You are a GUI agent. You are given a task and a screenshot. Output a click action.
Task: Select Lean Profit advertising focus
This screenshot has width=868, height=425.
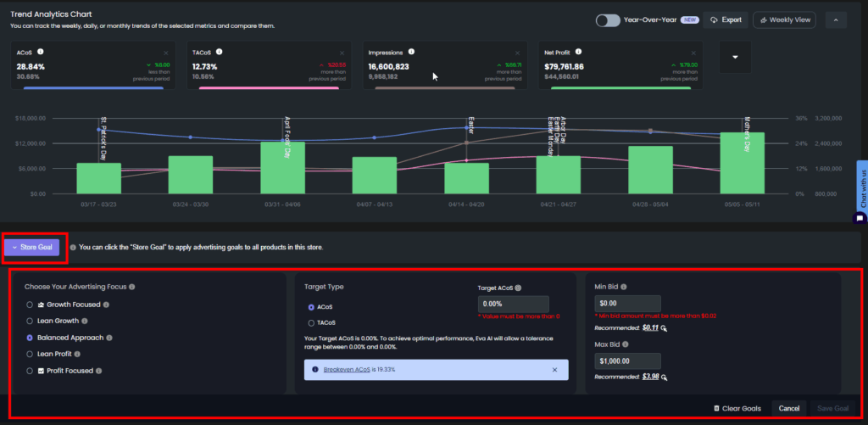(30, 354)
